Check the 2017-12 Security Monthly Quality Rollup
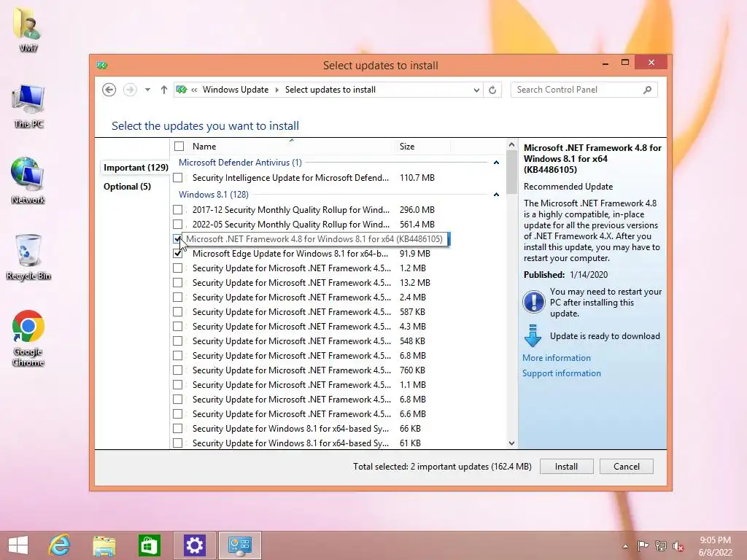747x560 pixels. [x=178, y=209]
